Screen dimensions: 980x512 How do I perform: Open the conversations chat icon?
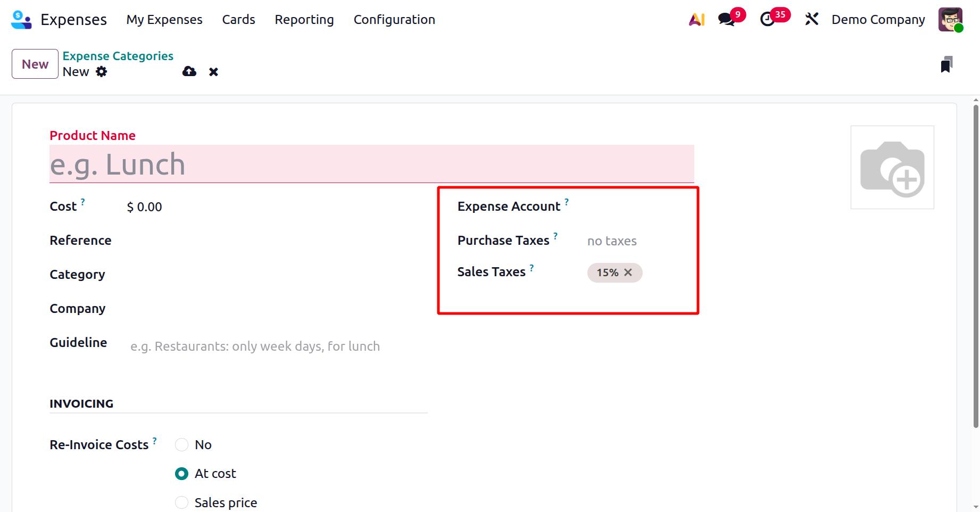point(726,20)
